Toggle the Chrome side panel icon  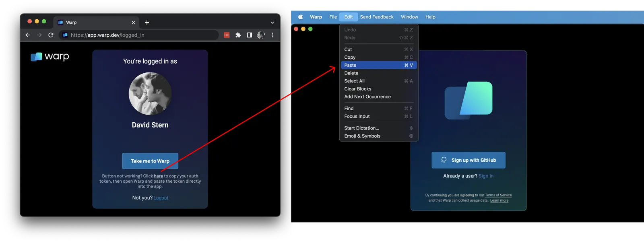[250, 35]
